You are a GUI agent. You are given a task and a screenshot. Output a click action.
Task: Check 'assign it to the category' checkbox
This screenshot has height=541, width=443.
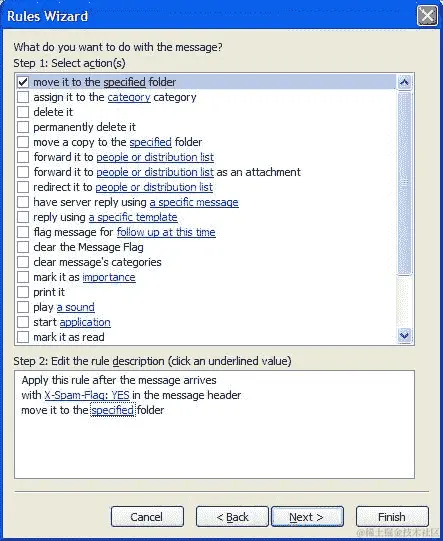coord(23,97)
